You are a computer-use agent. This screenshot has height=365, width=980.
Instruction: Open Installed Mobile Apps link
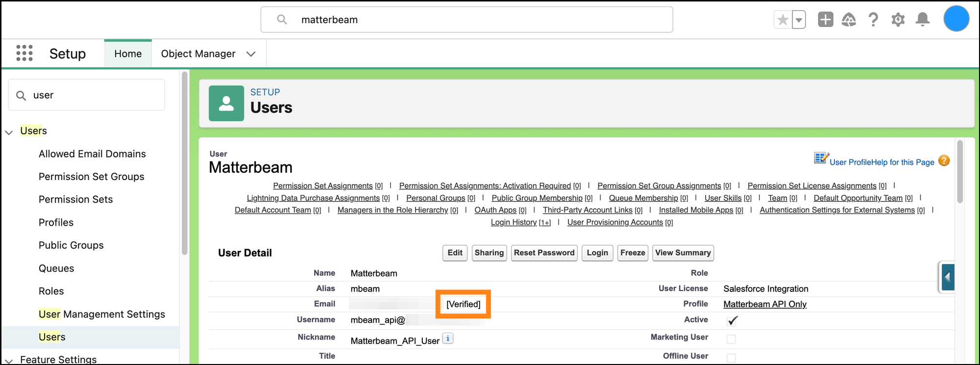coord(696,210)
